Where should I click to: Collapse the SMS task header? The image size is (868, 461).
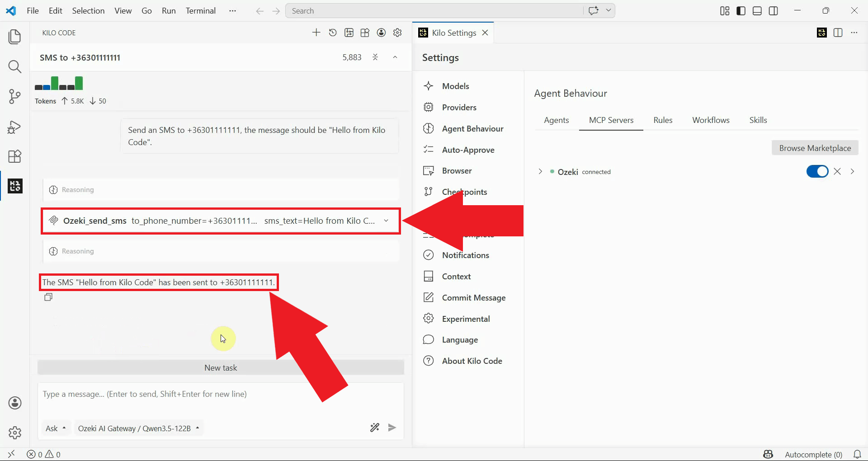[395, 57]
